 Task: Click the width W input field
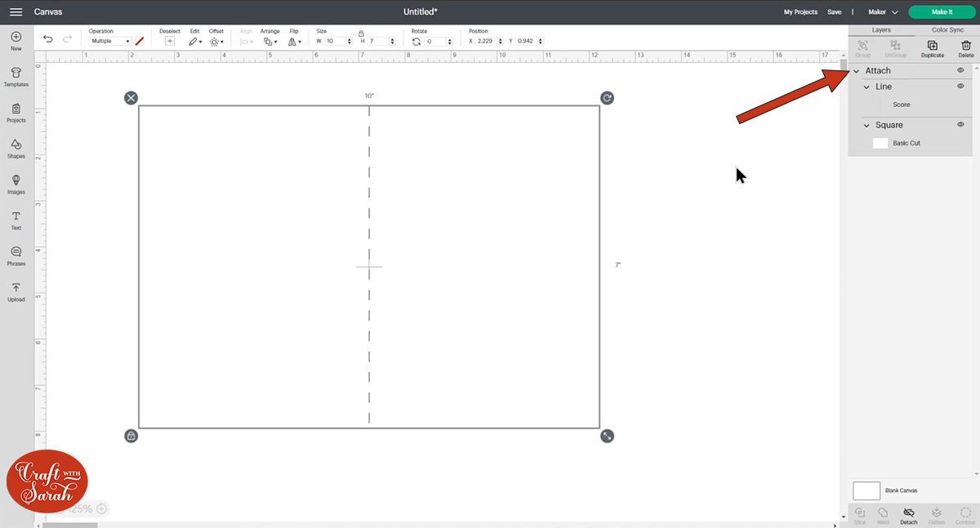coord(335,41)
